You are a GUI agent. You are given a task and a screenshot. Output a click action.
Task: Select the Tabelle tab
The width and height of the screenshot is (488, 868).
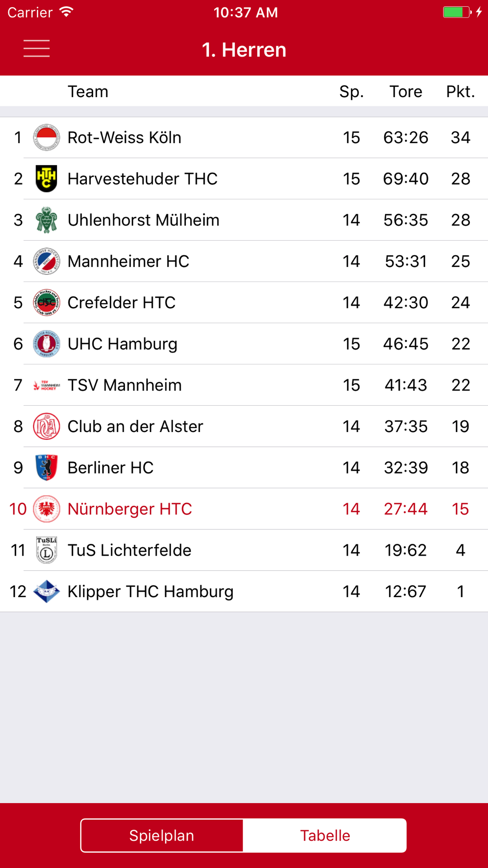click(325, 835)
